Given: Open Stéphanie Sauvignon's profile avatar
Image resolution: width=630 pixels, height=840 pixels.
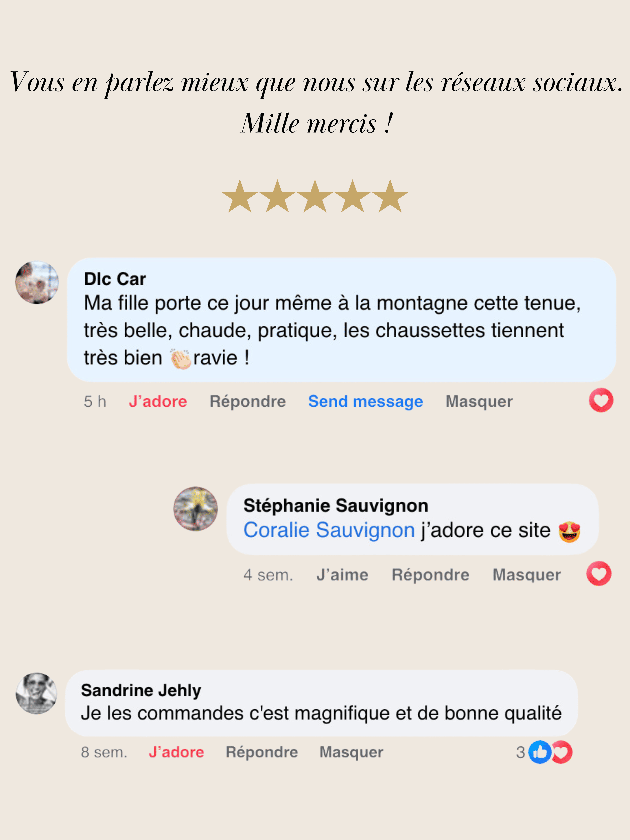Looking at the screenshot, I should [196, 509].
